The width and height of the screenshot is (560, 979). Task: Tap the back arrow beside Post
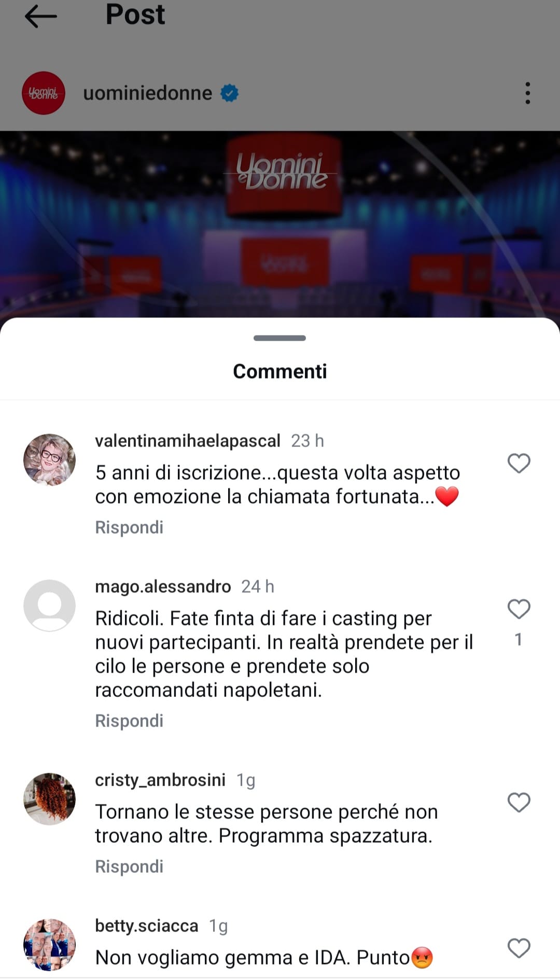point(41,16)
